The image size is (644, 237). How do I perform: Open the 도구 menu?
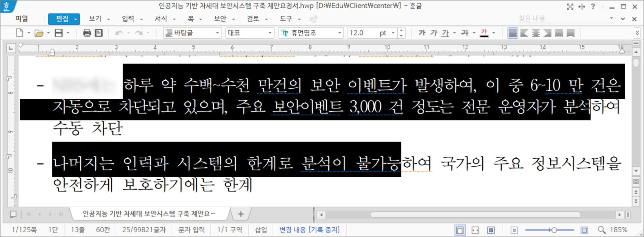pos(286,19)
